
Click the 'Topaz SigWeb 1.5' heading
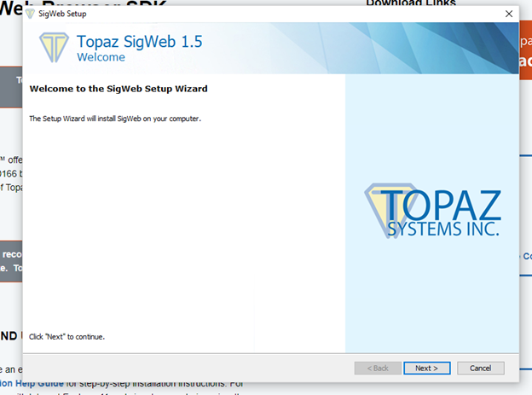140,42
